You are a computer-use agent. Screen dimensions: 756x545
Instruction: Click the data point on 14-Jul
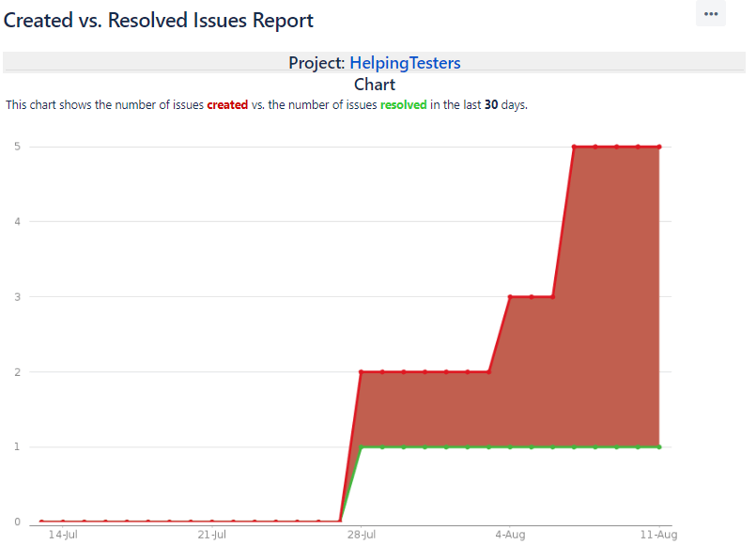click(63, 522)
